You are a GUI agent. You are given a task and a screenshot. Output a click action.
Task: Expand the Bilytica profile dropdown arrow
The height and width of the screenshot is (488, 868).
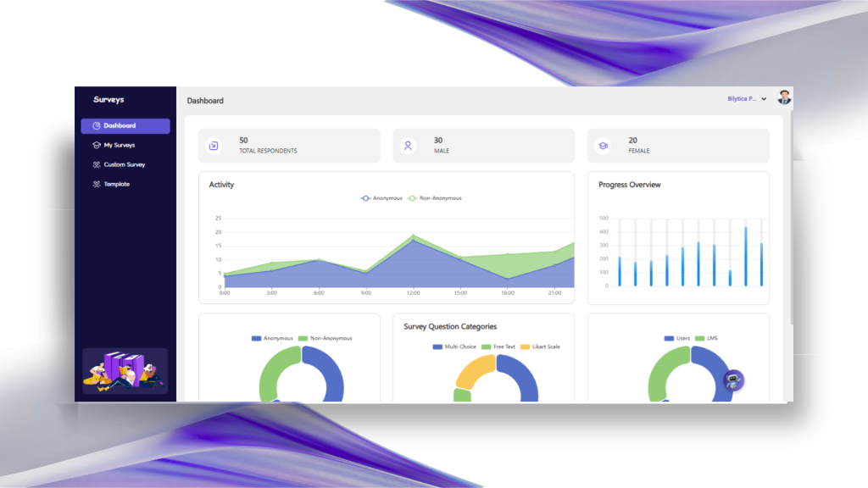coord(764,99)
